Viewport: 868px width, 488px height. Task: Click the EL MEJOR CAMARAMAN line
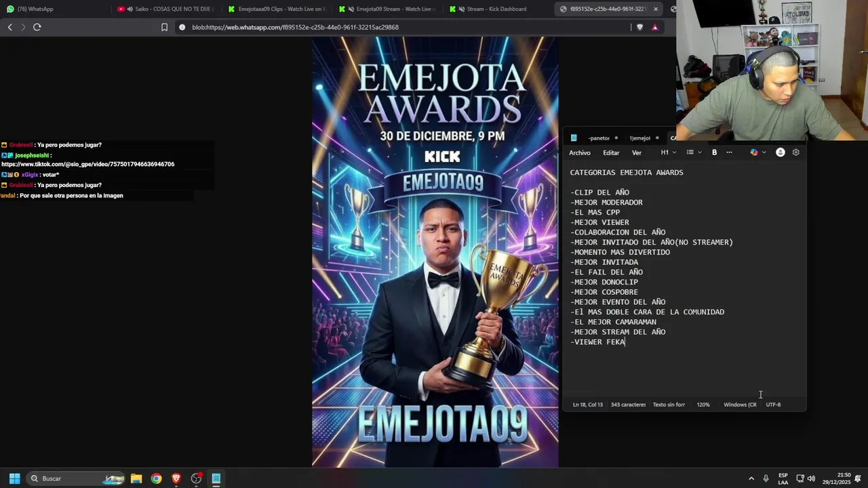613,322
